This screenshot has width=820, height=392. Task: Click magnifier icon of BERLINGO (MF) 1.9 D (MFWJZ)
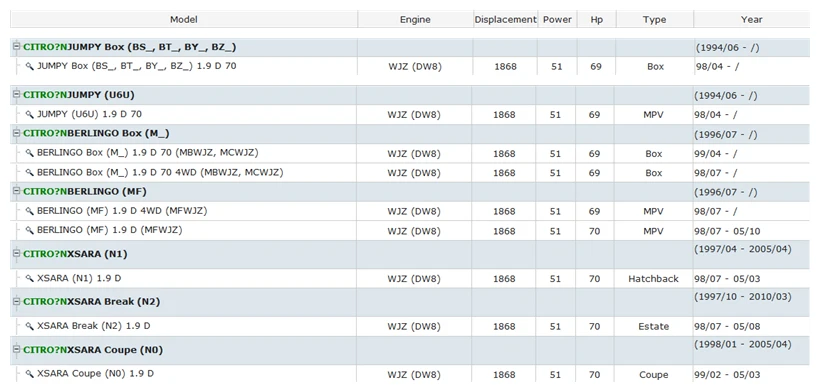[30, 230]
